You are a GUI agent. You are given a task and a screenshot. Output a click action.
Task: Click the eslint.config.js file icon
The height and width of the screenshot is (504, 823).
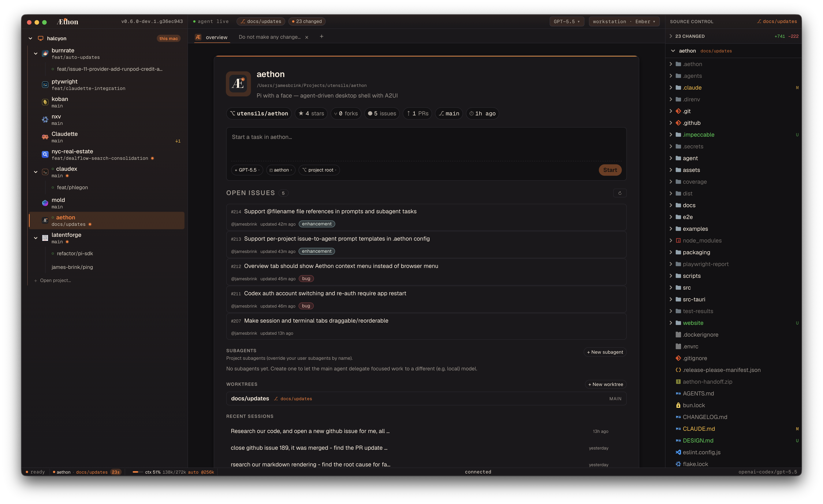(x=678, y=452)
